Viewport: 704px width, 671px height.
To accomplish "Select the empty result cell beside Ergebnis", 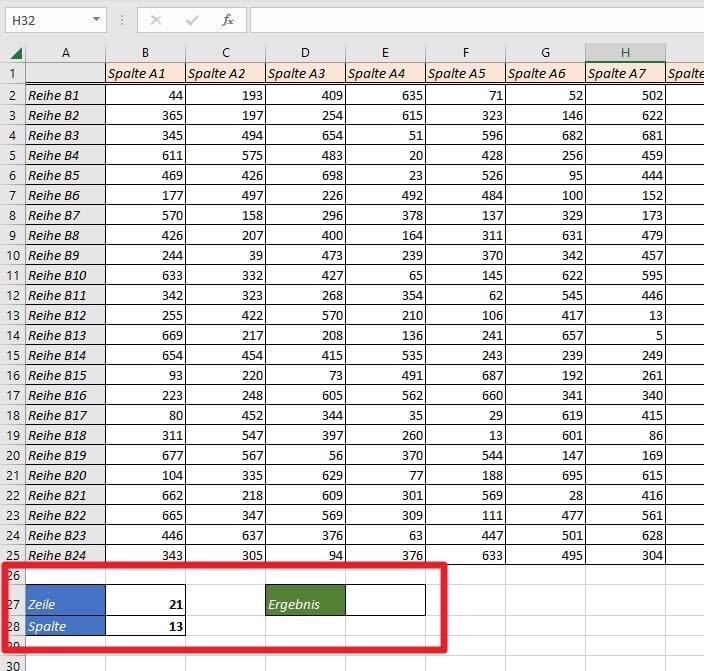I will (x=385, y=600).
